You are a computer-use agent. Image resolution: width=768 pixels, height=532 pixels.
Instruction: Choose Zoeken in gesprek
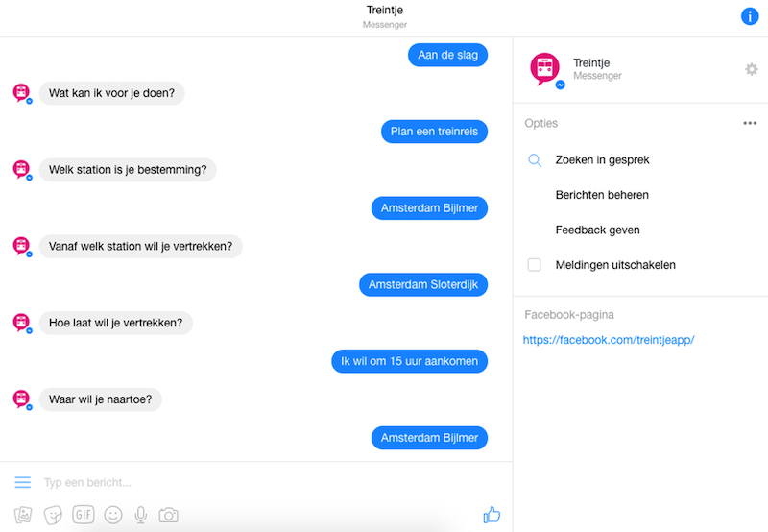(x=602, y=159)
